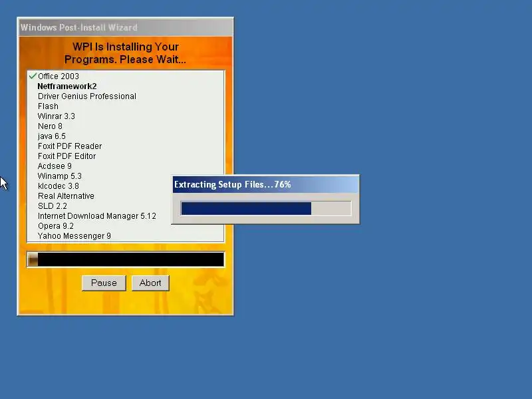
Task: Select the SLD 2.2 entry
Action: [x=53, y=206]
